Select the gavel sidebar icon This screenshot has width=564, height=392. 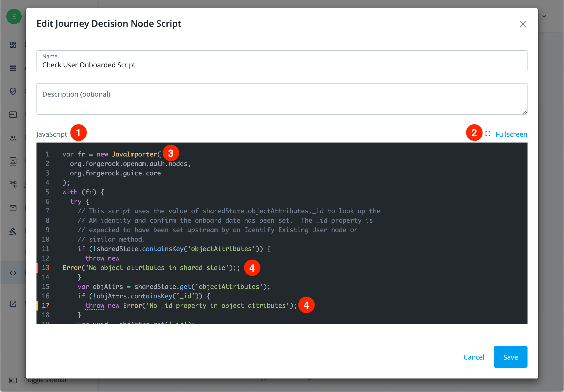(x=13, y=231)
